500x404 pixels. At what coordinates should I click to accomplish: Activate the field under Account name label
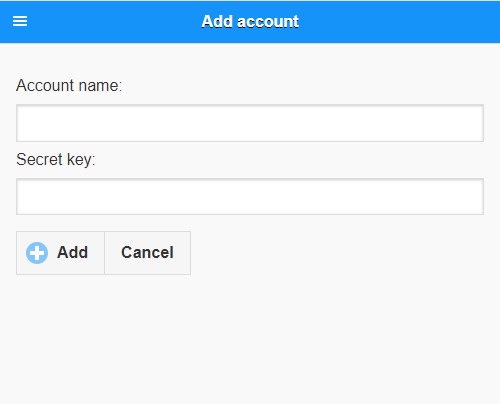tap(250, 123)
